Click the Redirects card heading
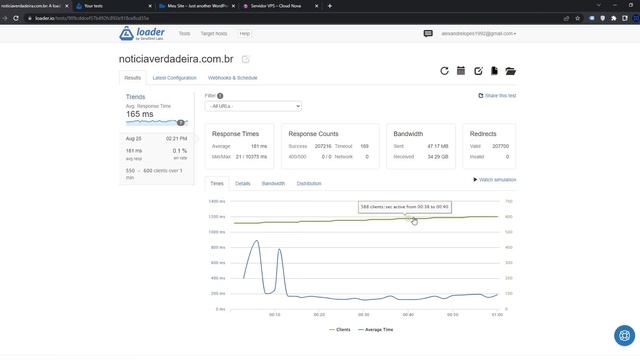Viewport: 640px width, 360px height. pyautogui.click(x=483, y=134)
